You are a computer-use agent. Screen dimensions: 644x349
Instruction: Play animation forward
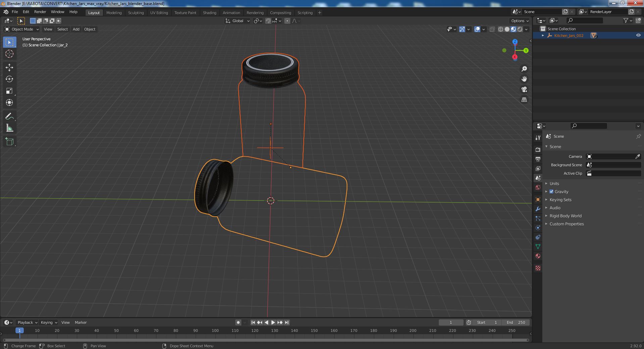(273, 322)
